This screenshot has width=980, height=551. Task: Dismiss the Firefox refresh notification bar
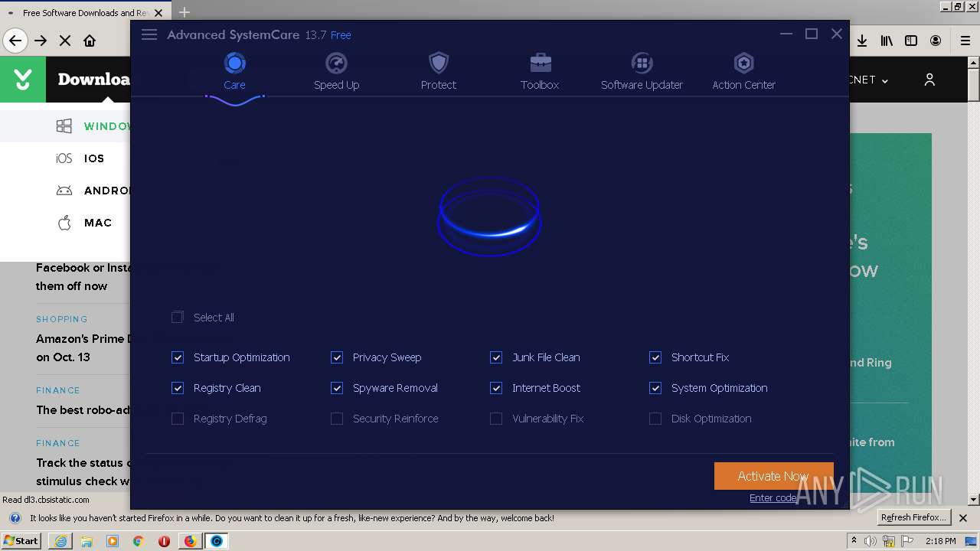point(963,518)
